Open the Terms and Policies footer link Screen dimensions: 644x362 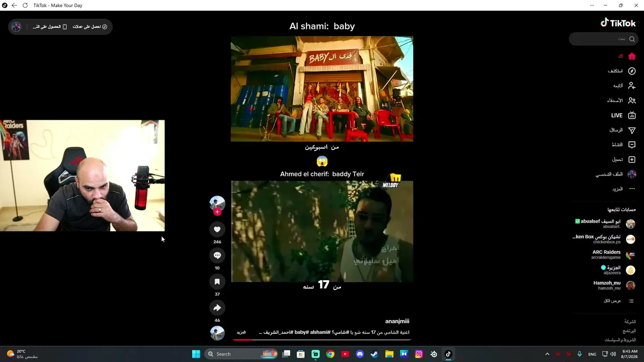pyautogui.click(x=620, y=340)
